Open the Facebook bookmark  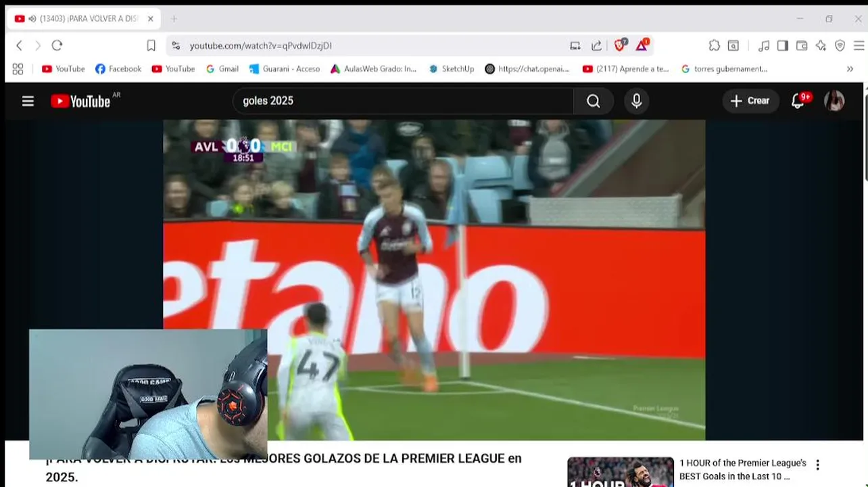tap(118, 68)
